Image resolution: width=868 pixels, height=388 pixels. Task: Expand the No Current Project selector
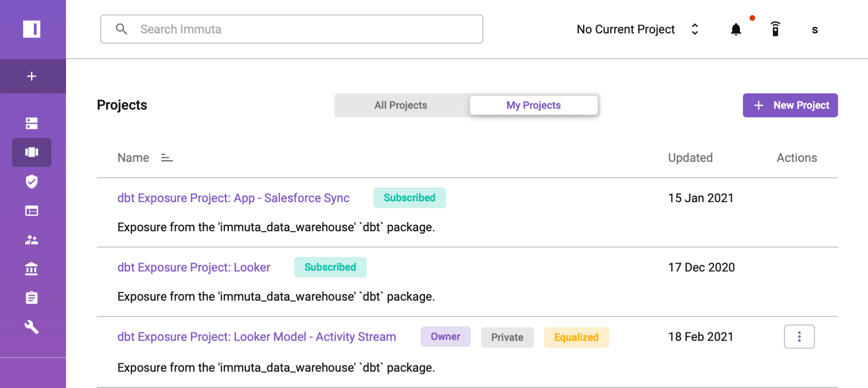(638, 29)
